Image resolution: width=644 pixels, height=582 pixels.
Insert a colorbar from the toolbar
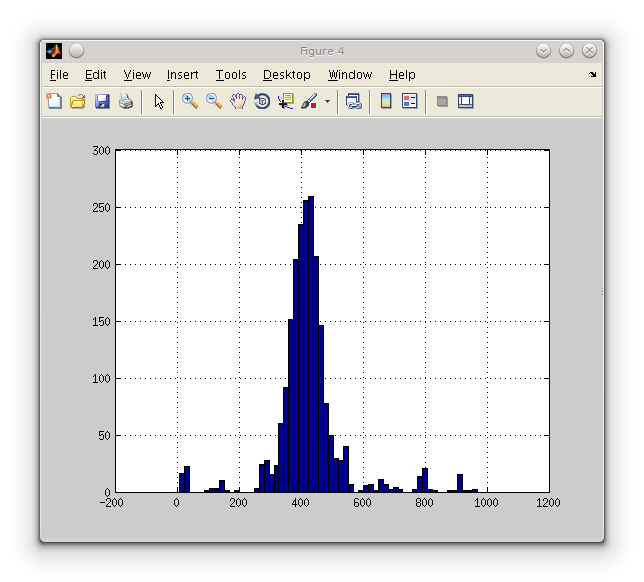pyautogui.click(x=386, y=101)
